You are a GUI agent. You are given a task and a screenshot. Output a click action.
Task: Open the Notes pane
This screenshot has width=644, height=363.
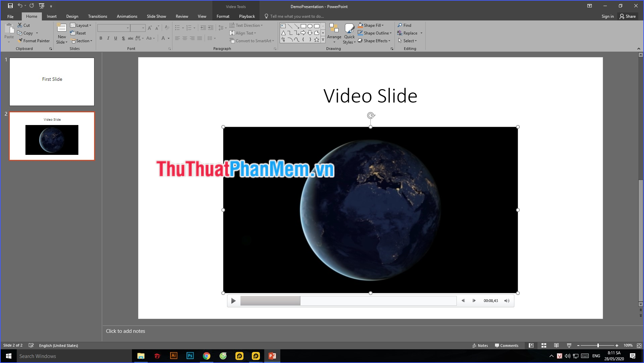pos(481,345)
